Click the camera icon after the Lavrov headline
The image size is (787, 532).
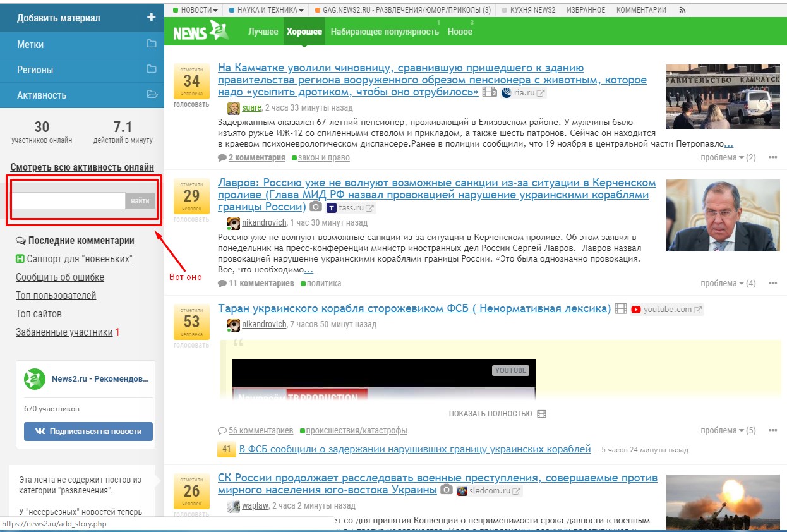pos(315,207)
